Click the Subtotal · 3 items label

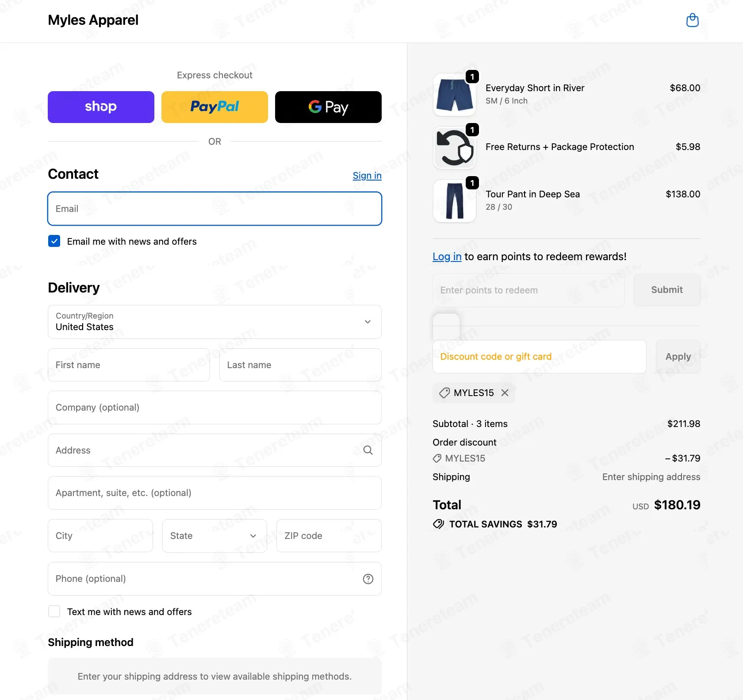470,424
